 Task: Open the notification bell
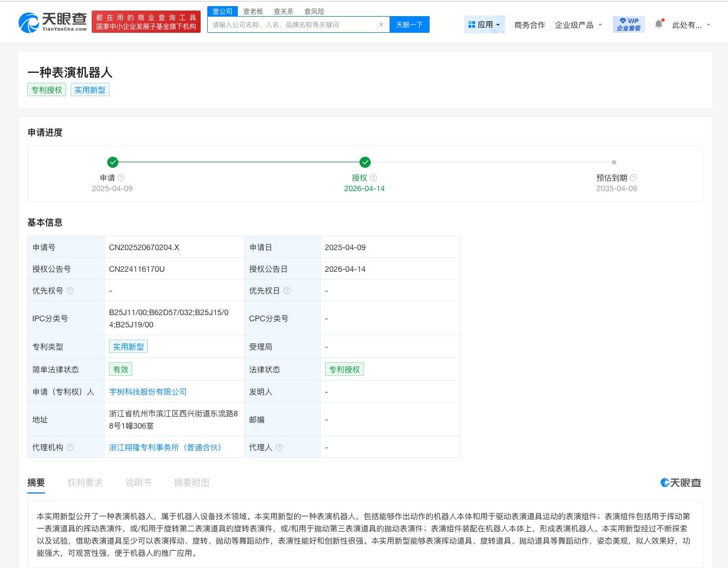659,24
